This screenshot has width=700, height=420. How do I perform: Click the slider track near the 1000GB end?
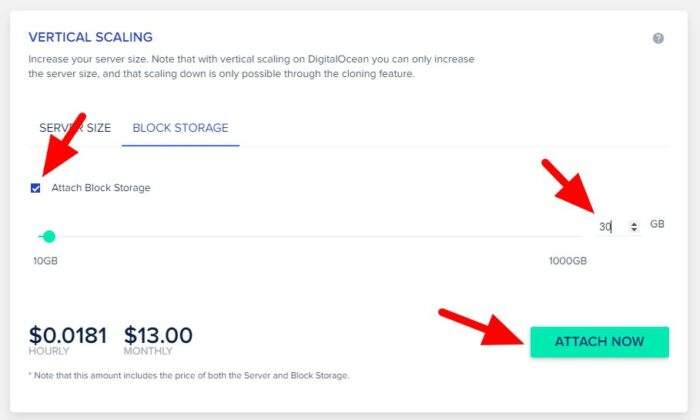571,237
